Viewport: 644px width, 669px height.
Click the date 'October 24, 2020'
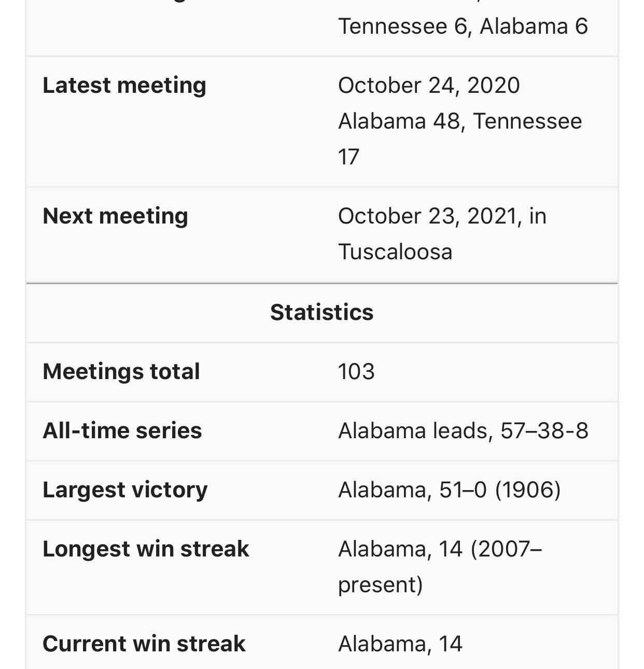click(x=429, y=85)
